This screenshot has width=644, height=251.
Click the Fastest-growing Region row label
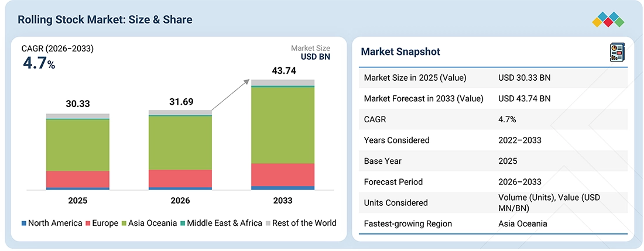click(408, 224)
